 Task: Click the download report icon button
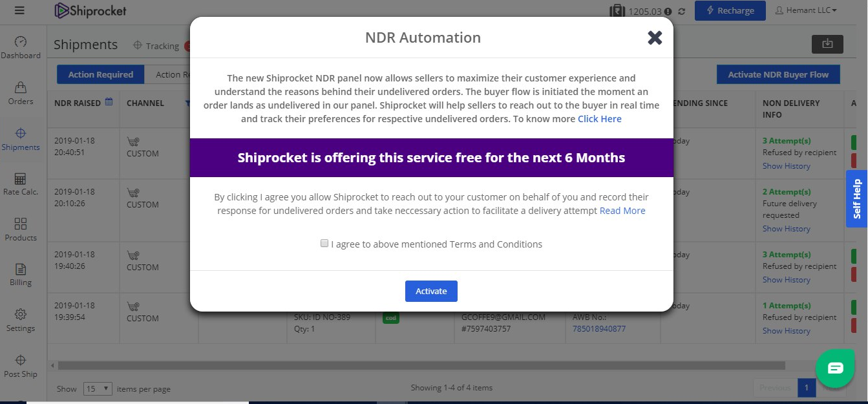(827, 44)
